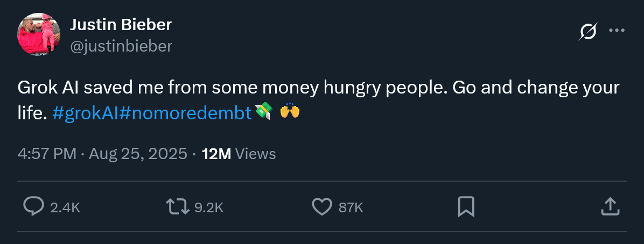Click the Justin Bieber display name
The height and width of the screenshot is (244, 644).
[x=121, y=25]
